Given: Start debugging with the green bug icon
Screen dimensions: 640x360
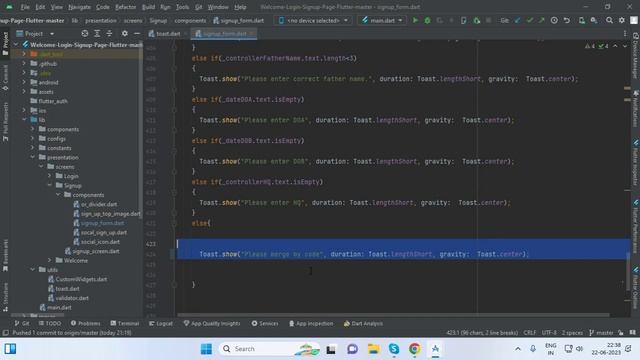Looking at the screenshot, I should (x=427, y=20).
